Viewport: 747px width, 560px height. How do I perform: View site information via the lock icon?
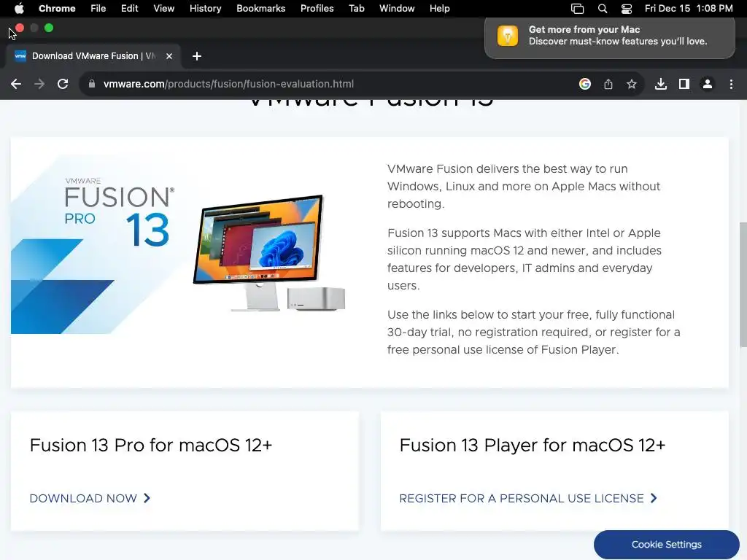click(92, 84)
